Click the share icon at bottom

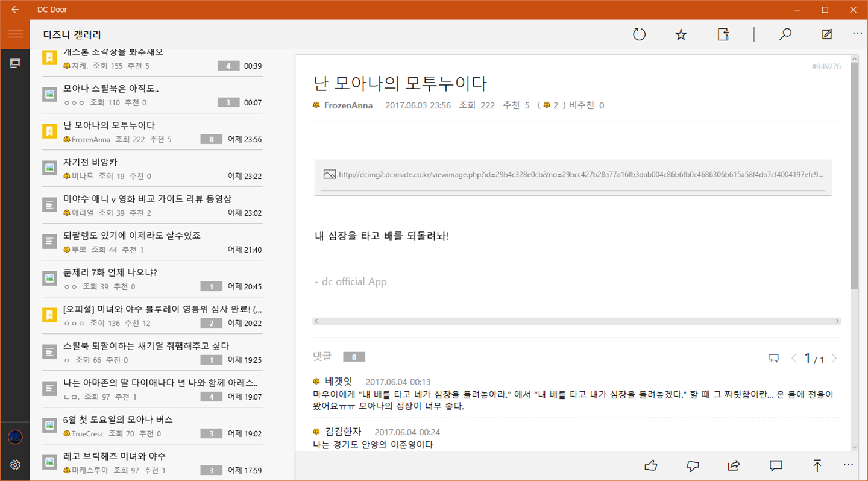[x=734, y=465]
